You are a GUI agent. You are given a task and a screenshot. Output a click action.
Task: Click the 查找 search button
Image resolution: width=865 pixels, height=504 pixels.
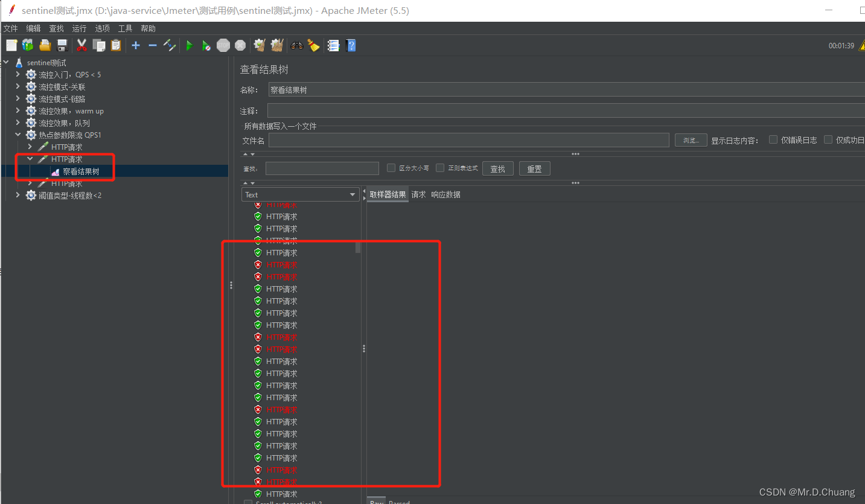click(497, 168)
